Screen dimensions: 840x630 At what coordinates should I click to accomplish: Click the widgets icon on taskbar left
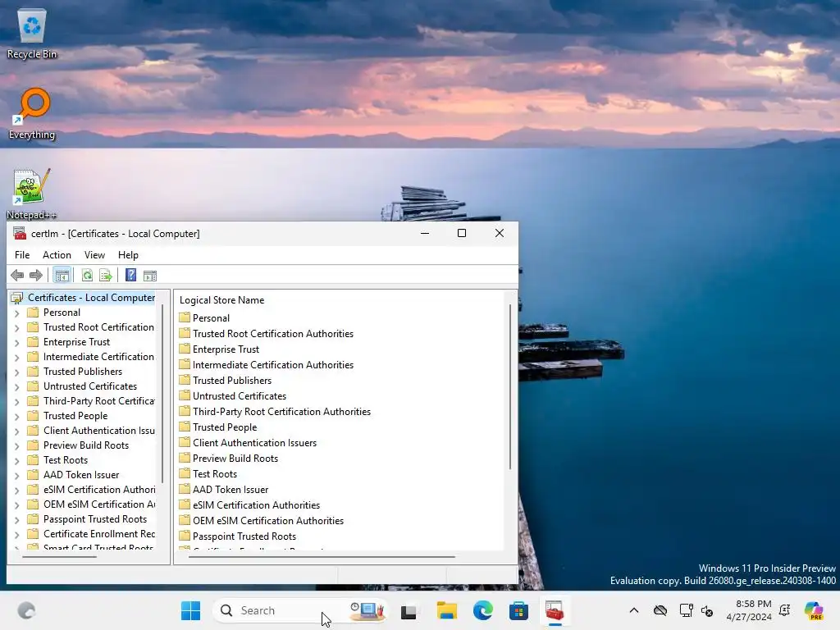[26, 610]
